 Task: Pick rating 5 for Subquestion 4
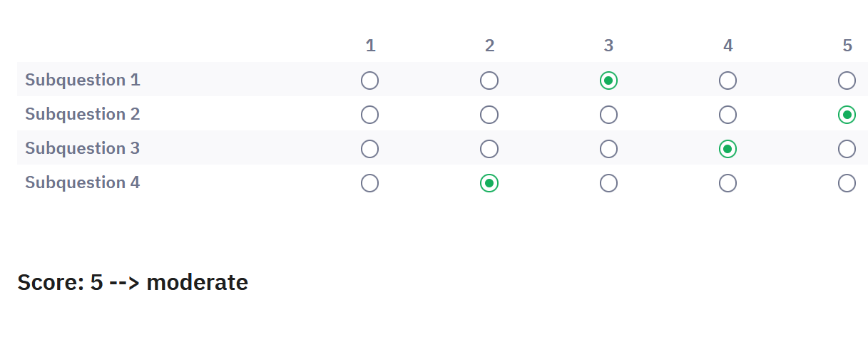click(x=847, y=183)
